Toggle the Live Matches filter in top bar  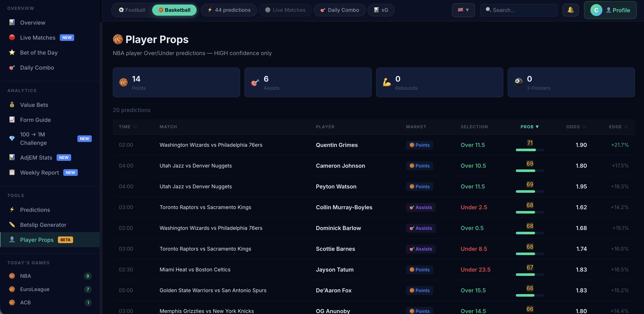click(x=285, y=10)
